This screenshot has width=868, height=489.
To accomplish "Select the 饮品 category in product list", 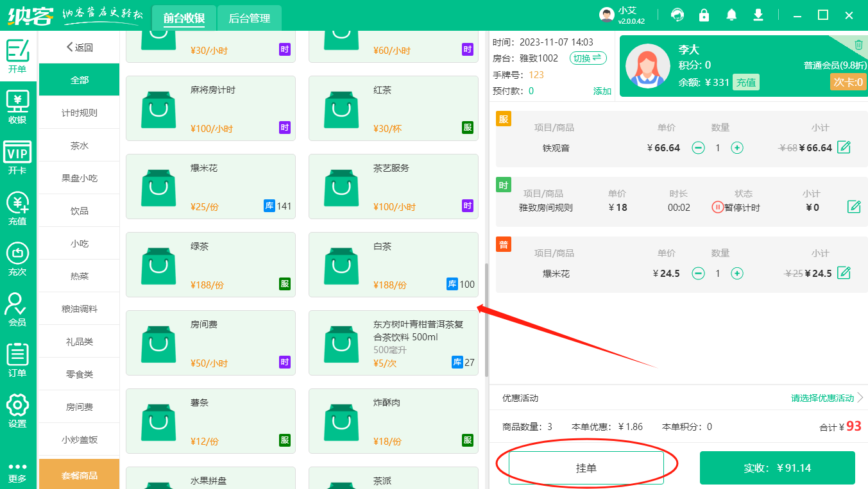I will tap(78, 210).
